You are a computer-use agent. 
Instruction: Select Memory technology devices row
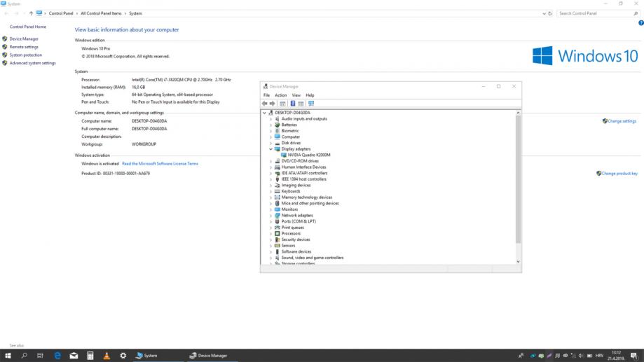pyautogui.click(x=306, y=197)
